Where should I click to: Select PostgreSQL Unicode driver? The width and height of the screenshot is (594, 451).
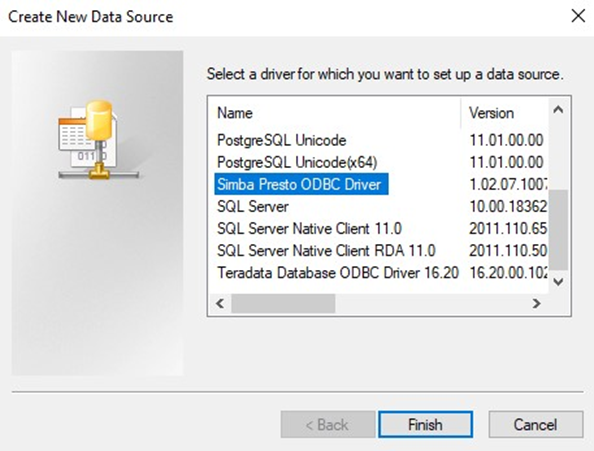281,140
